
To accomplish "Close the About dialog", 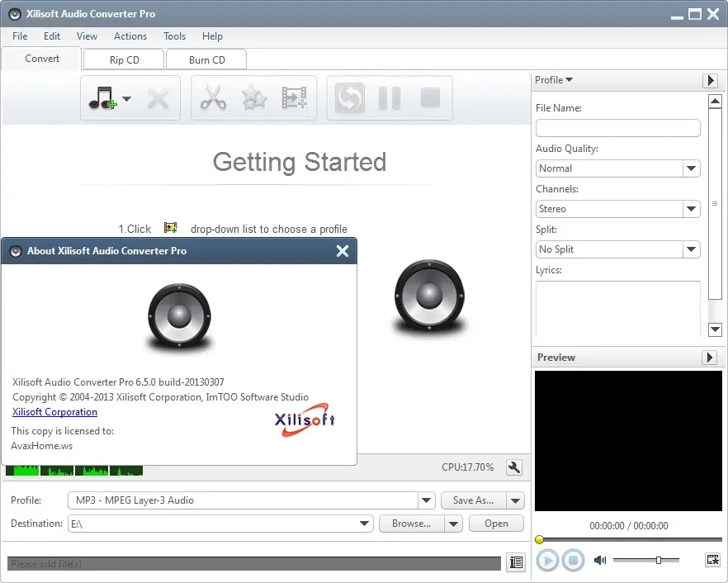I will click(343, 251).
